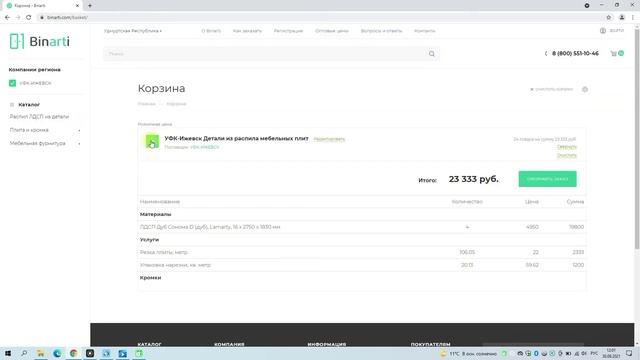Close the Корзина browser tab
Image resolution: width=640 pixels, height=360 pixels.
coord(77,6)
